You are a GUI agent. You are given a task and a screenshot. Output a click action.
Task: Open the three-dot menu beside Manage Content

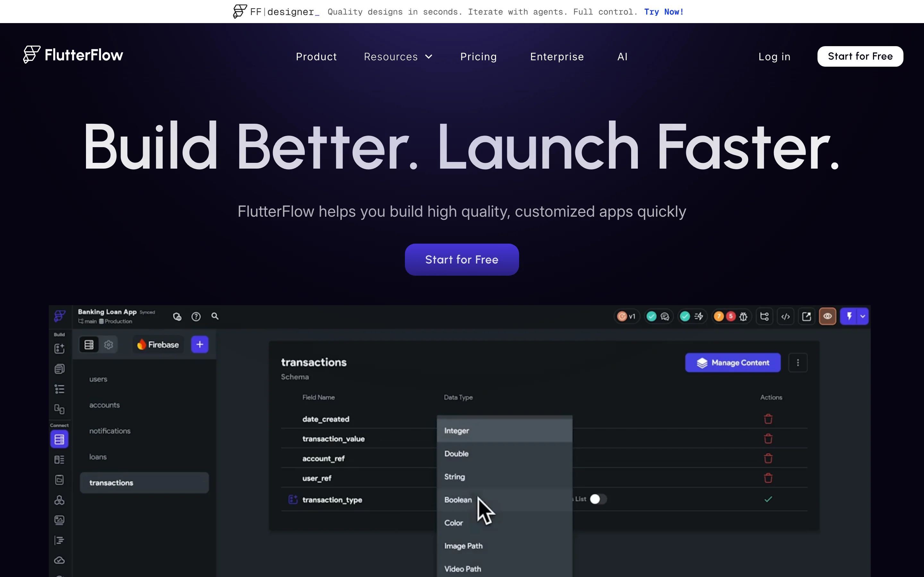[x=798, y=363]
